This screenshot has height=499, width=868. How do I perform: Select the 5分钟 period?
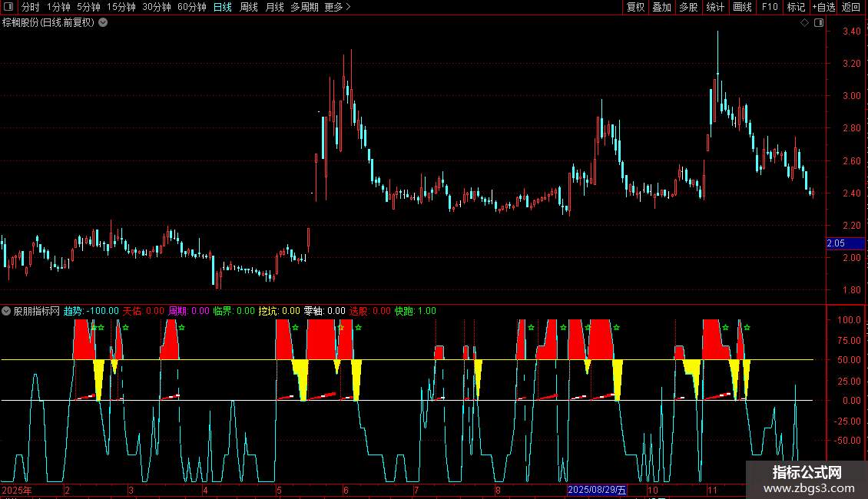tap(88, 7)
